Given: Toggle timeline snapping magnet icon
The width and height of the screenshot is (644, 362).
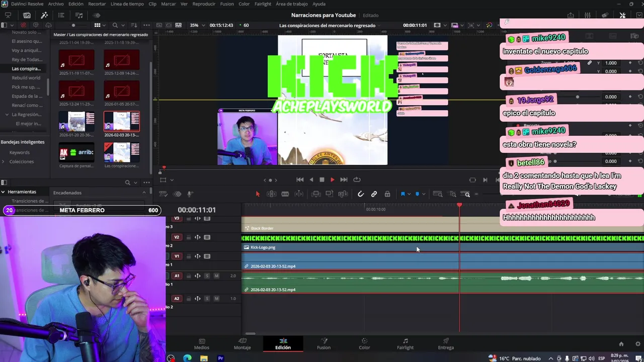Looking at the screenshot, I should pyautogui.click(x=361, y=194).
